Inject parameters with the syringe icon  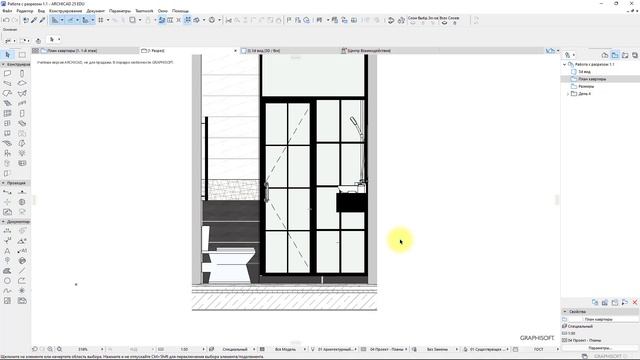(x=42, y=20)
